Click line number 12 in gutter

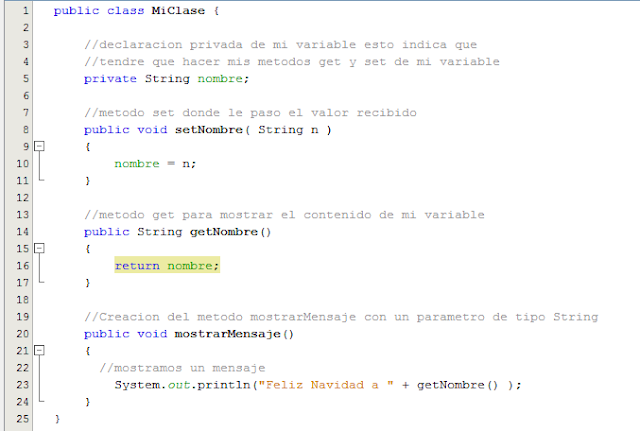click(22, 198)
